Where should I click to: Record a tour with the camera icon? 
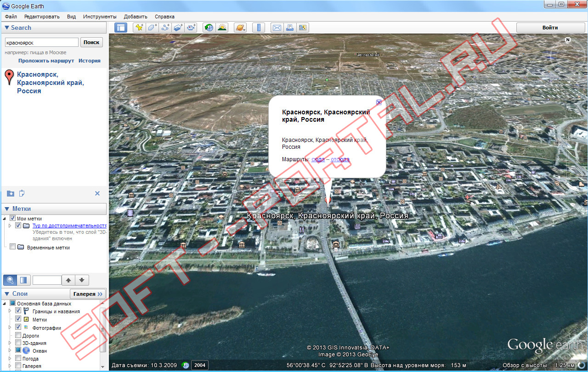192,28
